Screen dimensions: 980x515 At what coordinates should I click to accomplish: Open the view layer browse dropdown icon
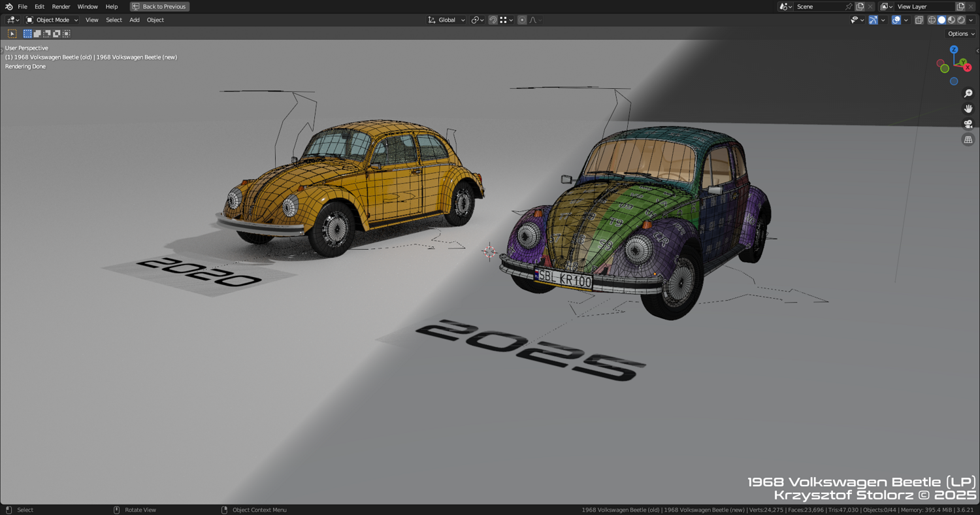click(886, 7)
